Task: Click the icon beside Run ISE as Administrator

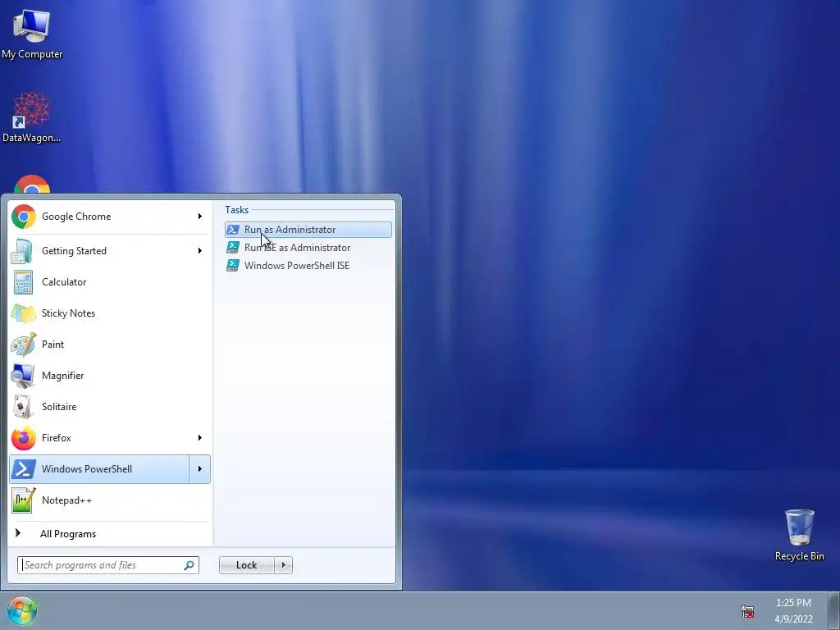Action: (x=232, y=248)
